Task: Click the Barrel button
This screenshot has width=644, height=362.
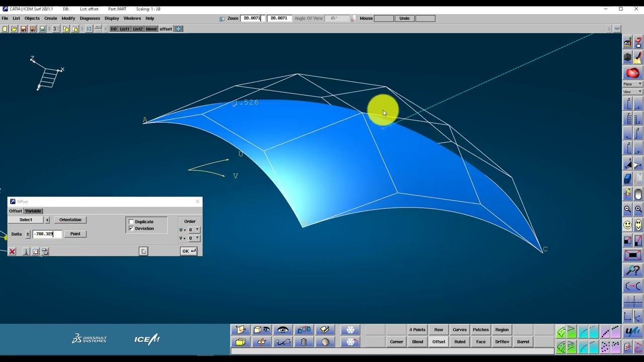Action: (x=523, y=342)
